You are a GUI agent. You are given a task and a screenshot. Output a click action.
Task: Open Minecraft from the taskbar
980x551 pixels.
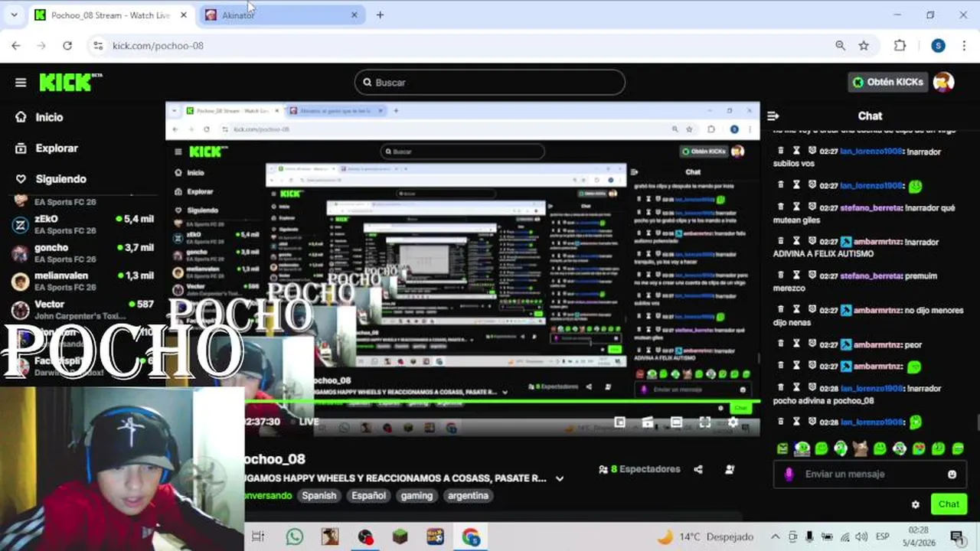pyautogui.click(x=400, y=537)
